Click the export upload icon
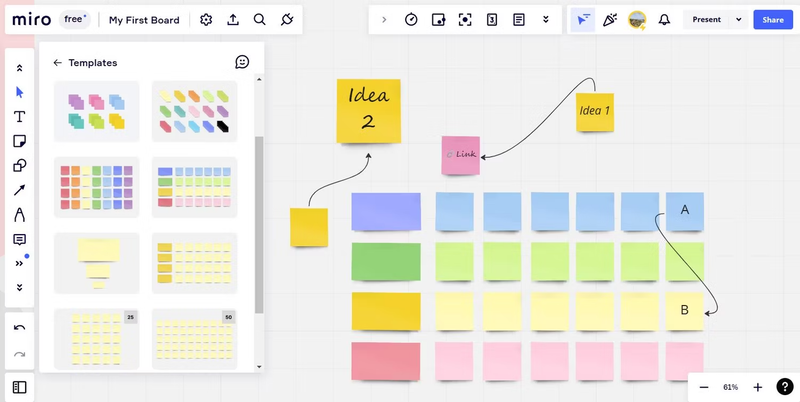The image size is (800, 402). (x=233, y=20)
